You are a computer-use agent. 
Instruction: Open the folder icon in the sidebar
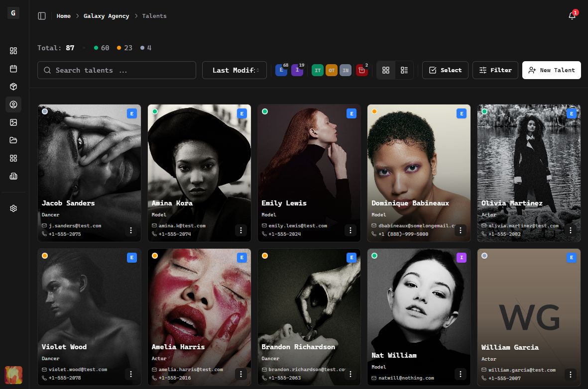13,140
